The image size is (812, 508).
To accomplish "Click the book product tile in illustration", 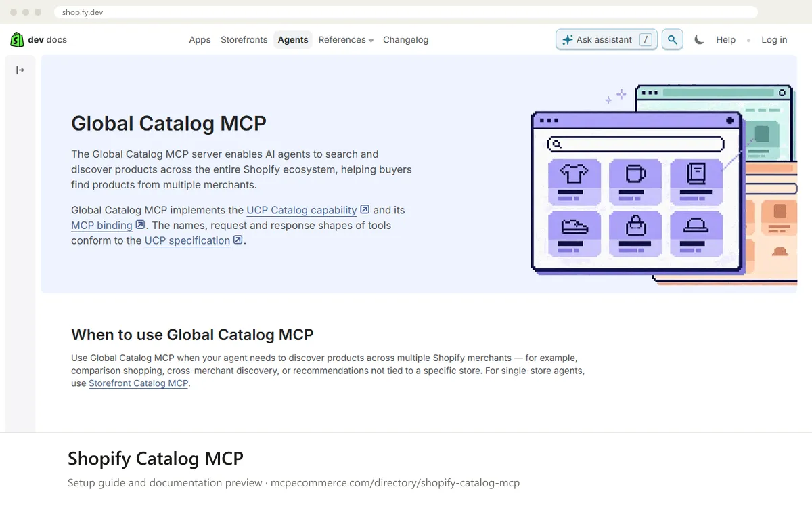I will [x=696, y=182].
